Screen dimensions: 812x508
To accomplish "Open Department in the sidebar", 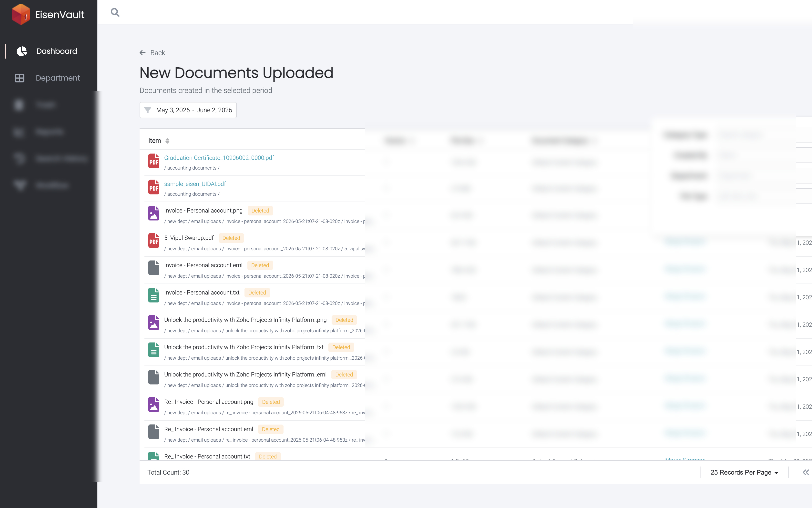I will 58,78.
